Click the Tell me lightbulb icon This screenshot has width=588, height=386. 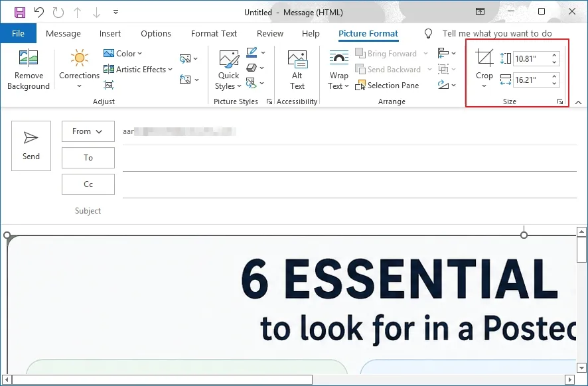(x=428, y=34)
